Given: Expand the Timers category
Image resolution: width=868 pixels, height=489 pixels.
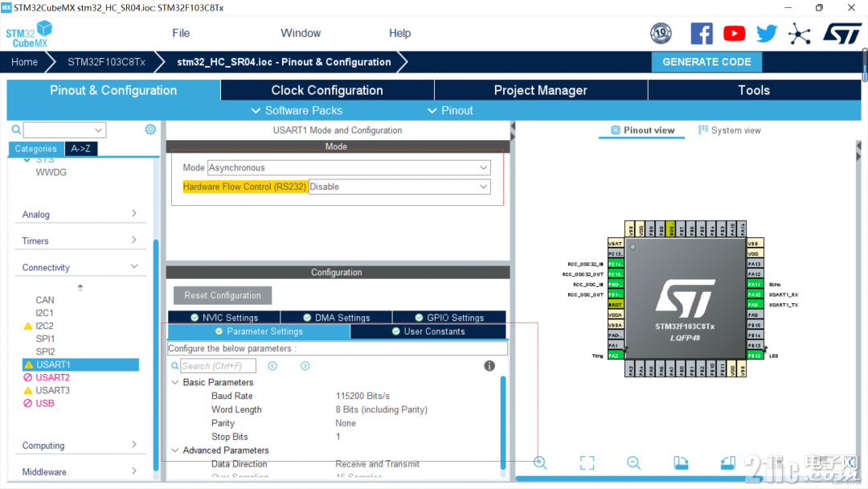Looking at the screenshot, I should [x=80, y=241].
